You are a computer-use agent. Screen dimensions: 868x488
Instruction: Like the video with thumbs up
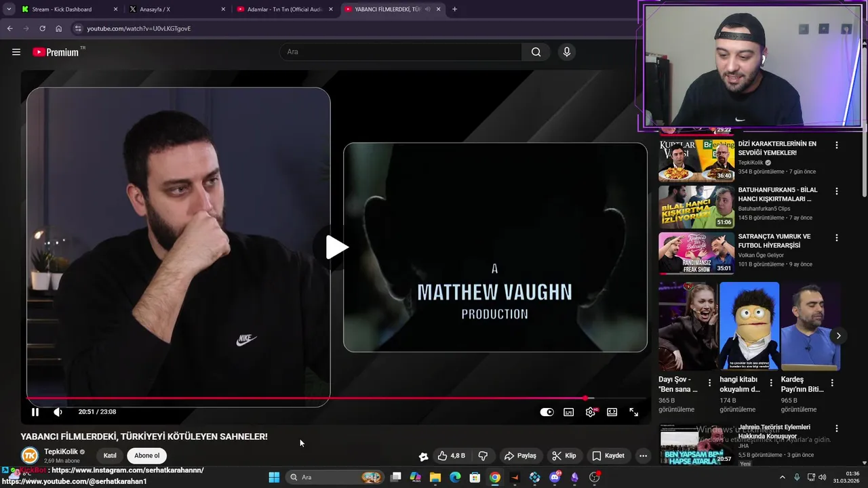coord(451,455)
